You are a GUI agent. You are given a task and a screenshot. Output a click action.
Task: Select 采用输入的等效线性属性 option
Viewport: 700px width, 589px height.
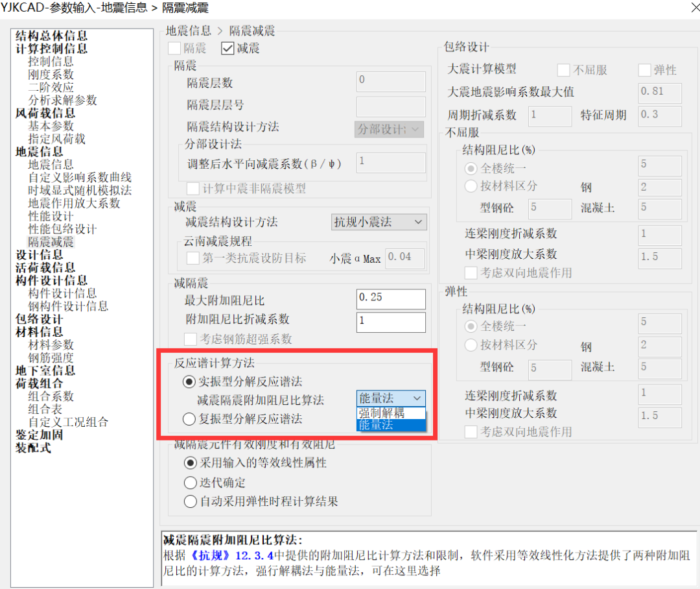coord(190,463)
